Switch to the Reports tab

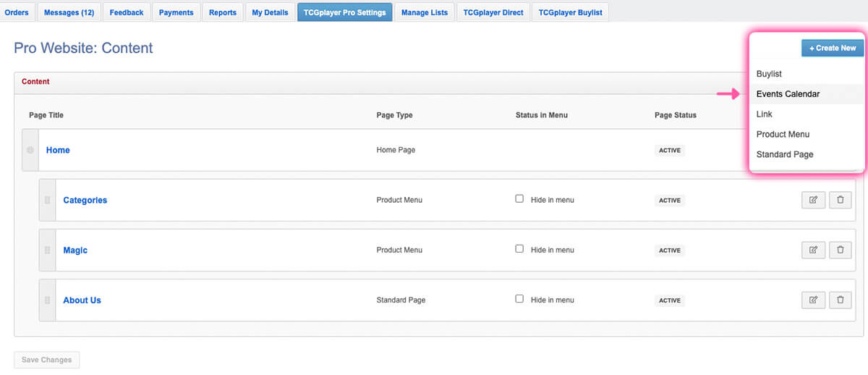pos(223,12)
